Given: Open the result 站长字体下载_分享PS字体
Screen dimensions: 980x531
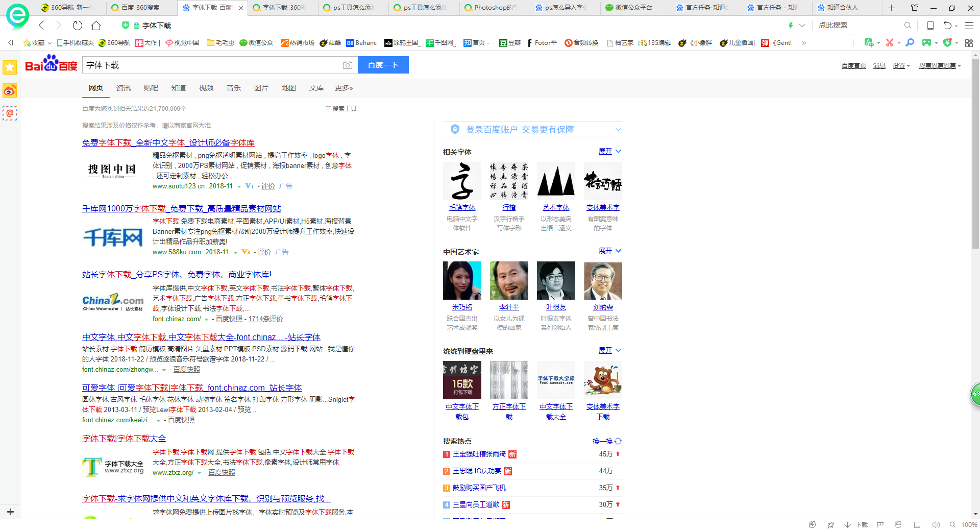Looking at the screenshot, I should click(177, 275).
